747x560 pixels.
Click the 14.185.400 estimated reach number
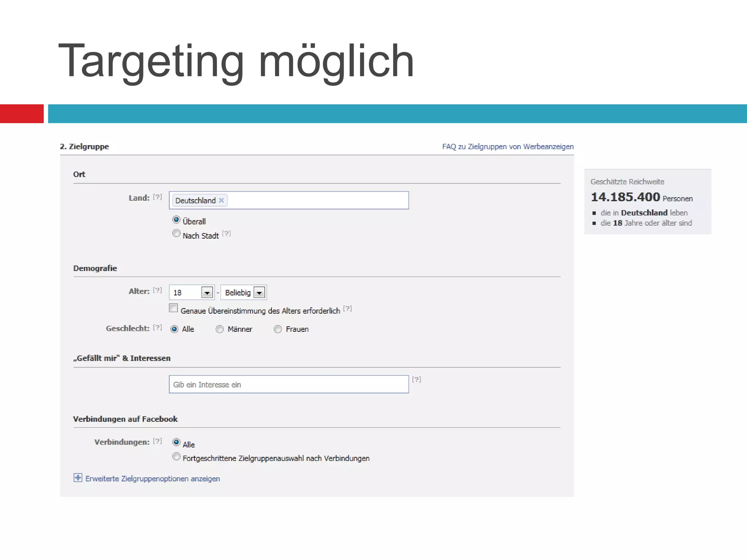(x=626, y=197)
